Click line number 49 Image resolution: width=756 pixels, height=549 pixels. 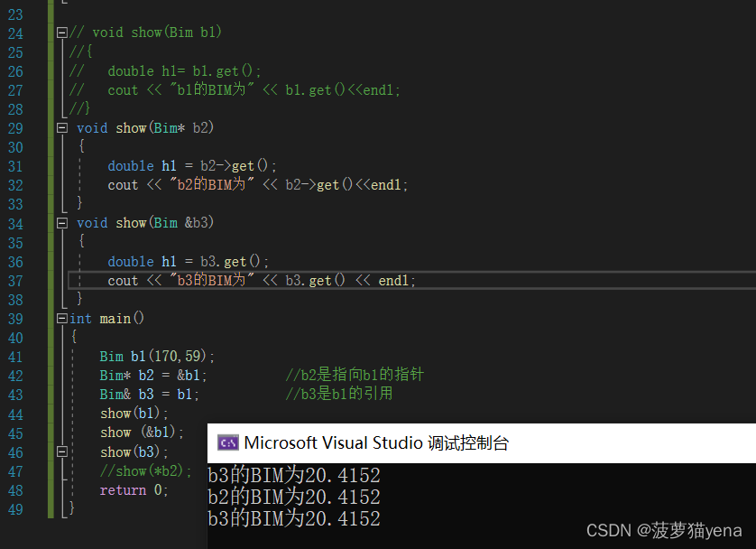pos(15,509)
